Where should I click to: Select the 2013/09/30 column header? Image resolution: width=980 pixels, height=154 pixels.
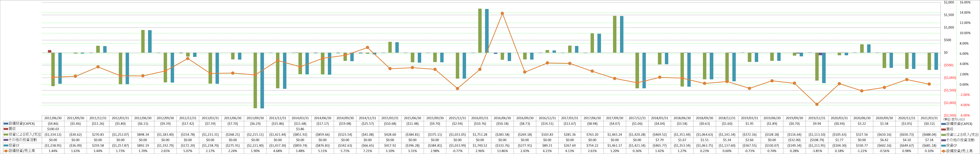click(x=255, y=118)
